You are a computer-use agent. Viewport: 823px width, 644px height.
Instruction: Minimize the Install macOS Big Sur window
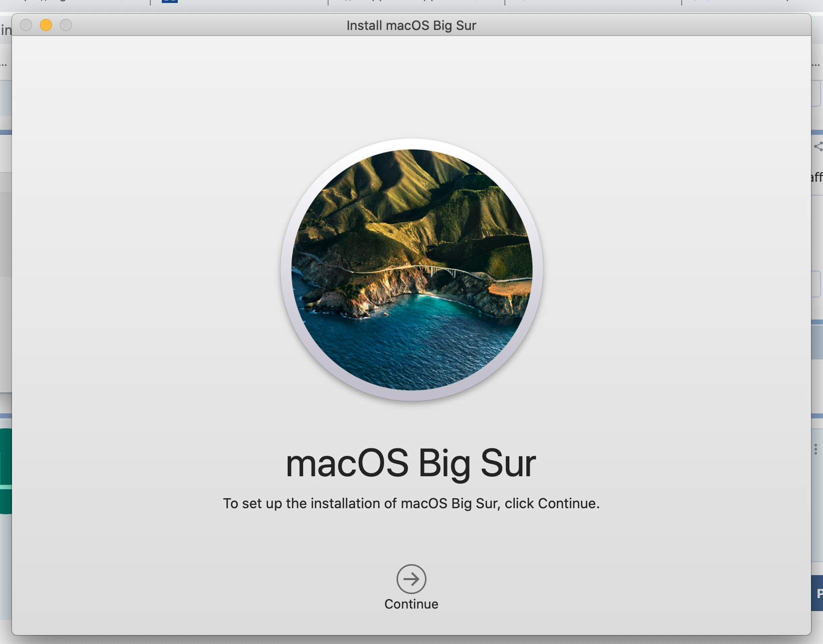[x=46, y=25]
